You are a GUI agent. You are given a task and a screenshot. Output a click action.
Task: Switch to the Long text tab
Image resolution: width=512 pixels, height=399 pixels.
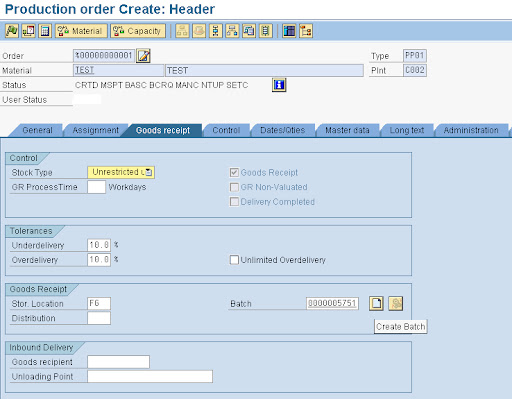tap(407, 130)
